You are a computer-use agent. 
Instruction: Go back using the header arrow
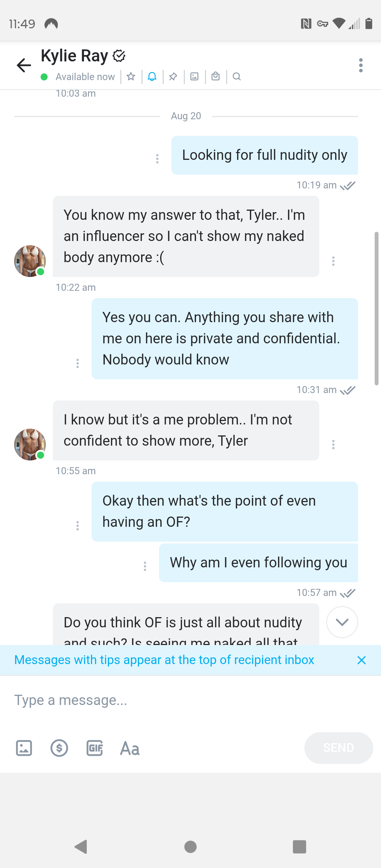[24, 65]
